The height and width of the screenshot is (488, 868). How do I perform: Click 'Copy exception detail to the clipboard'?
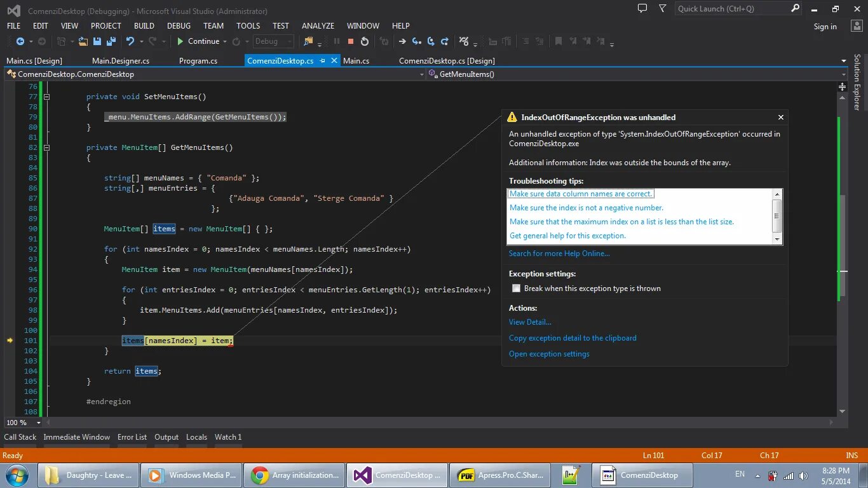(573, 338)
